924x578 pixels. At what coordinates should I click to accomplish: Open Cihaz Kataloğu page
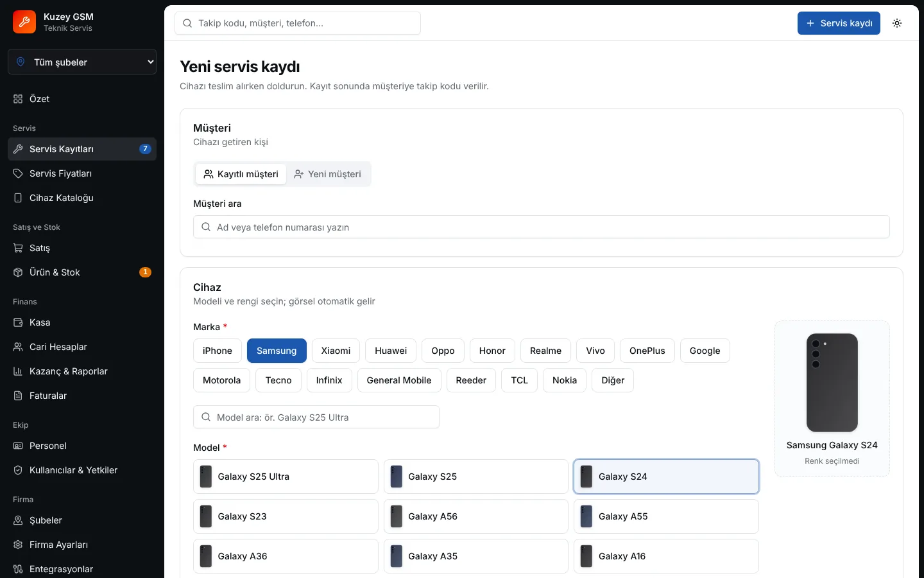click(82, 198)
